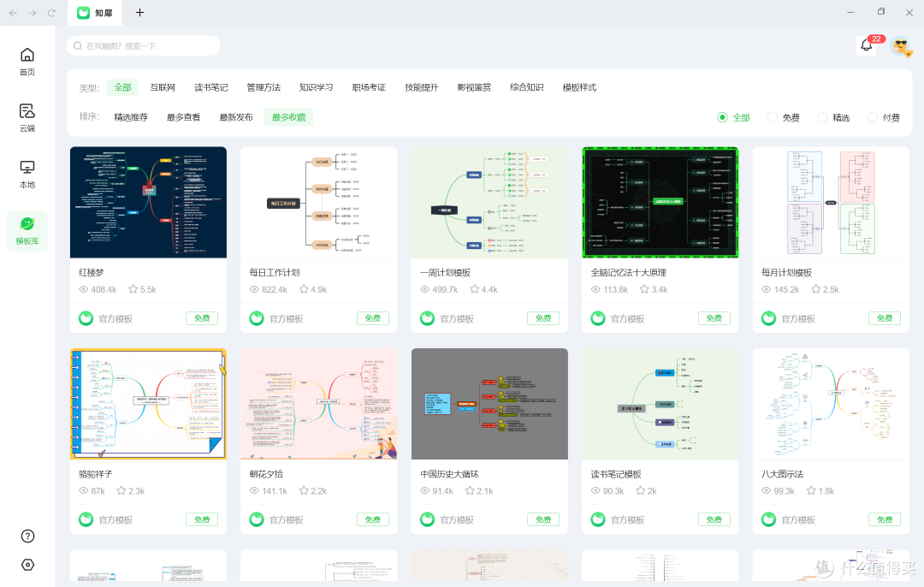Click the star icon on 全脑记忆法十大原理

point(645,288)
